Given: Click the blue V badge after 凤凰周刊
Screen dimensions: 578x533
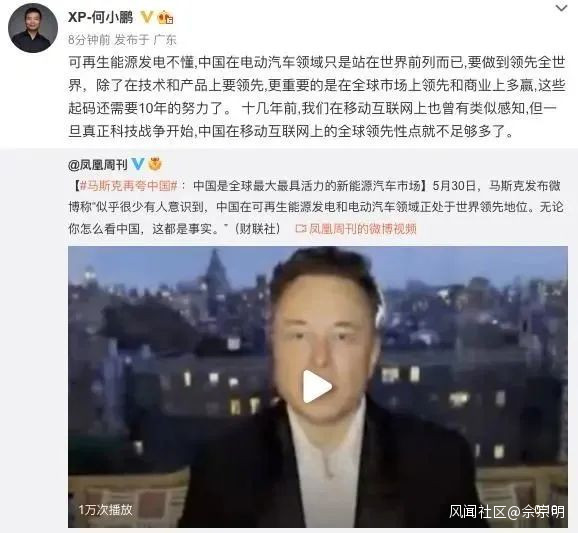Looking at the screenshot, I should click(138, 164).
